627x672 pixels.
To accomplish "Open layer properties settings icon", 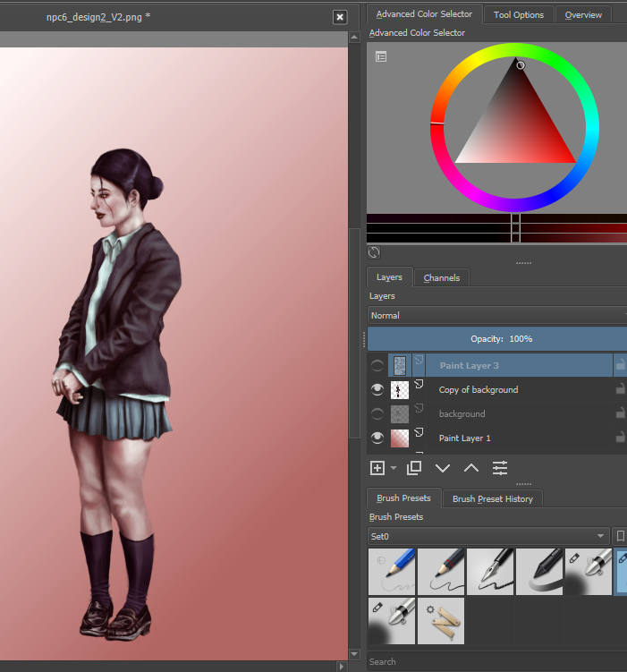I will 500,468.
